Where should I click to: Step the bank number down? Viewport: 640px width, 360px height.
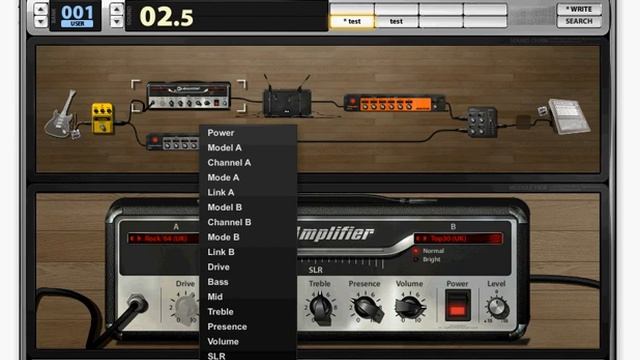tap(40, 21)
